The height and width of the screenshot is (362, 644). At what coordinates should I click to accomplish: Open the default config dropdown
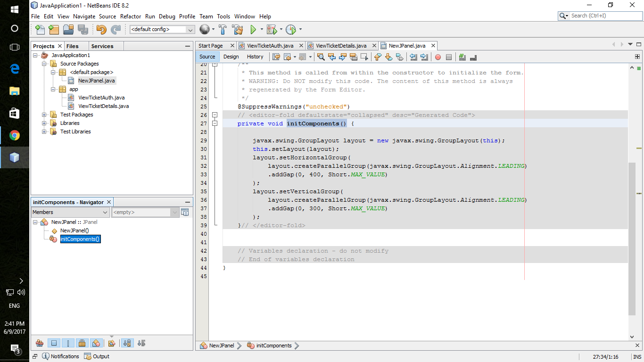tap(190, 30)
